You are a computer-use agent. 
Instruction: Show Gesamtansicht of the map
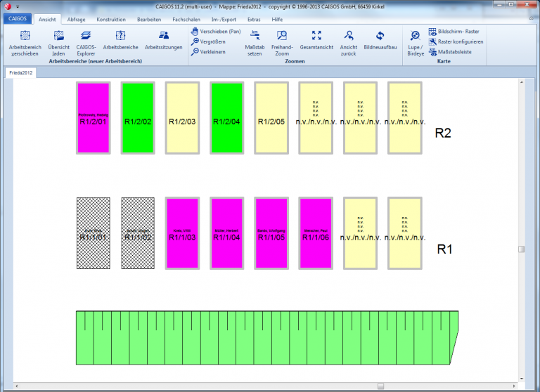pyautogui.click(x=316, y=37)
